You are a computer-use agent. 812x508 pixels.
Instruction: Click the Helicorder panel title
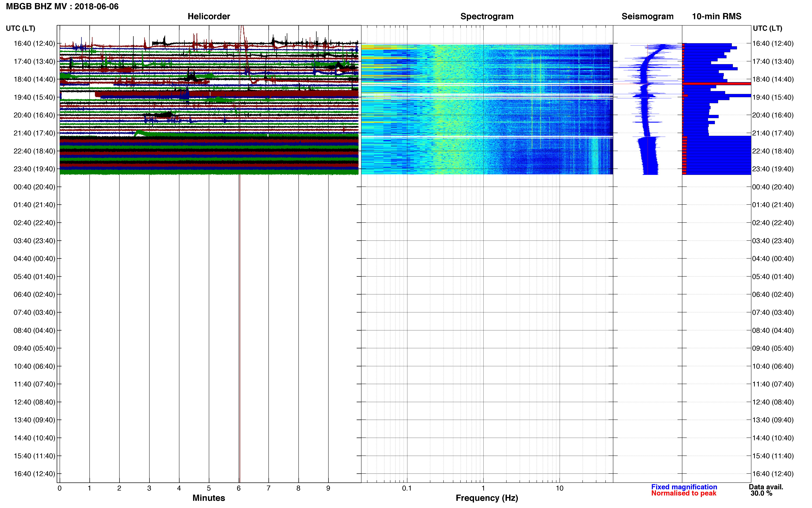208,16
